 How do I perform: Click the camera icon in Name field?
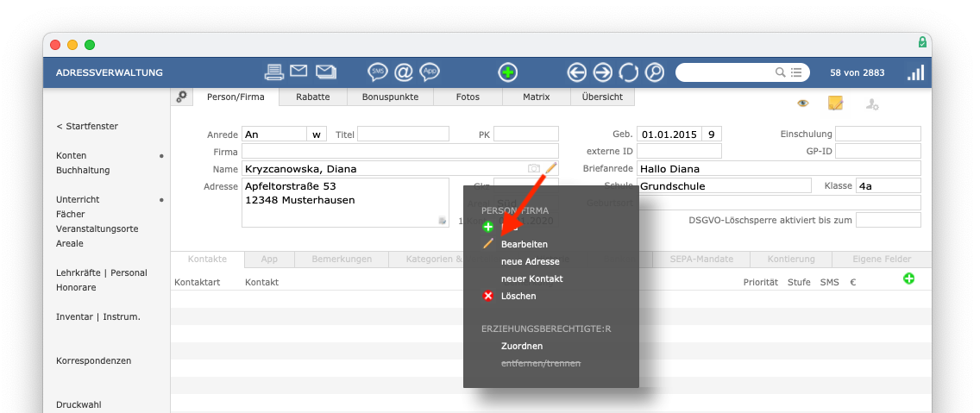point(534,169)
